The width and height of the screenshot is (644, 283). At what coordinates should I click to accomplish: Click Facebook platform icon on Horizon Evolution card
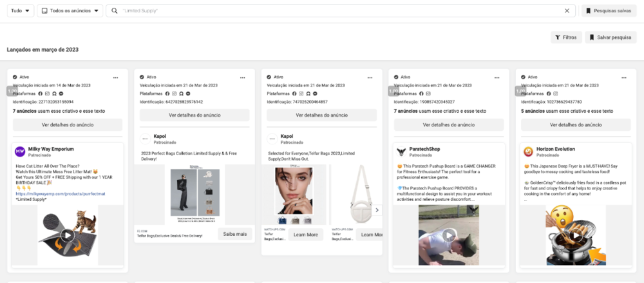(549, 93)
